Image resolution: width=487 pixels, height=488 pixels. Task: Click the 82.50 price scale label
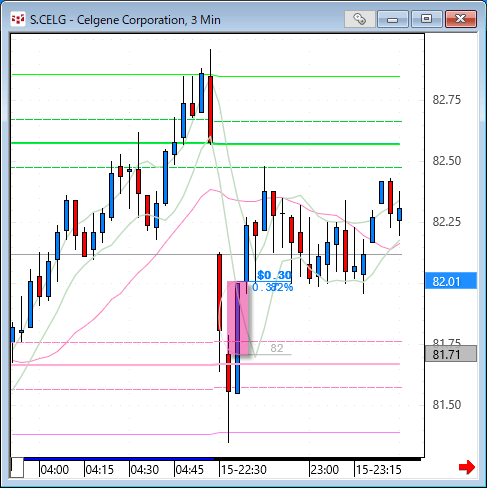coord(446,161)
